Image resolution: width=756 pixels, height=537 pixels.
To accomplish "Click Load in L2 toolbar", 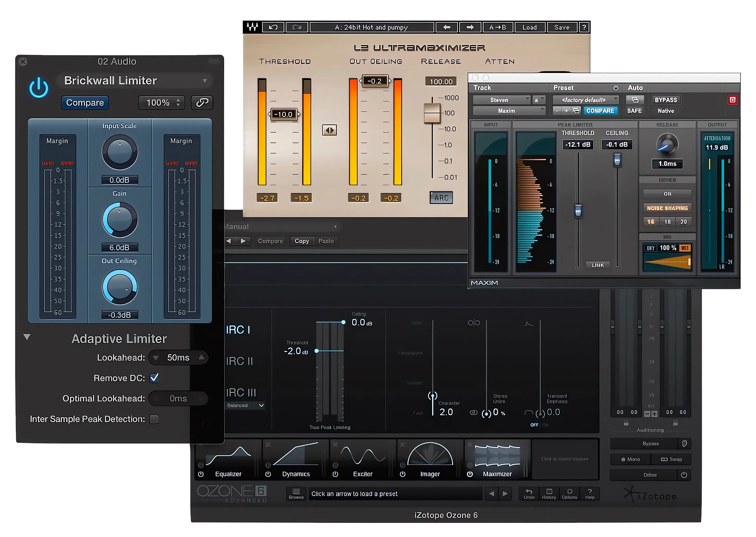I will click(x=529, y=27).
